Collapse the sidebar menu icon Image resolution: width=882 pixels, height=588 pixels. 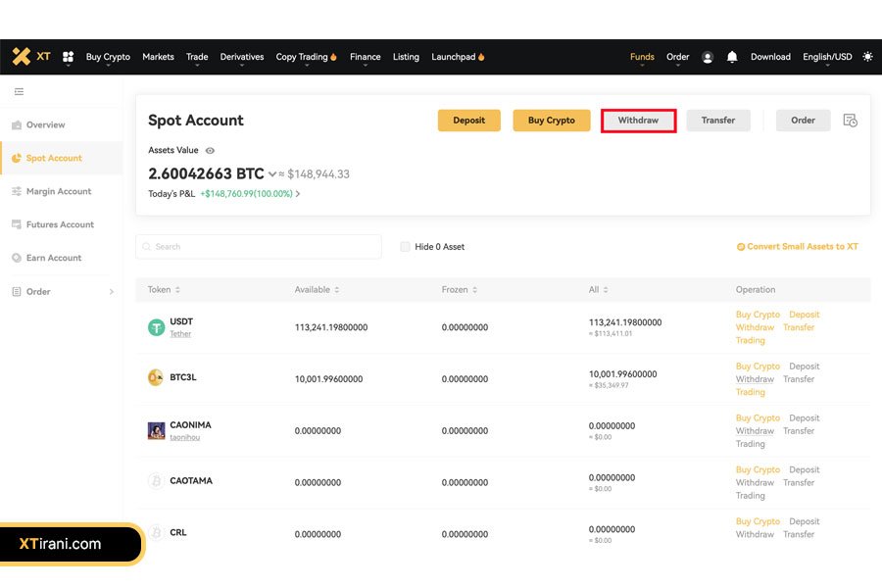click(x=19, y=92)
